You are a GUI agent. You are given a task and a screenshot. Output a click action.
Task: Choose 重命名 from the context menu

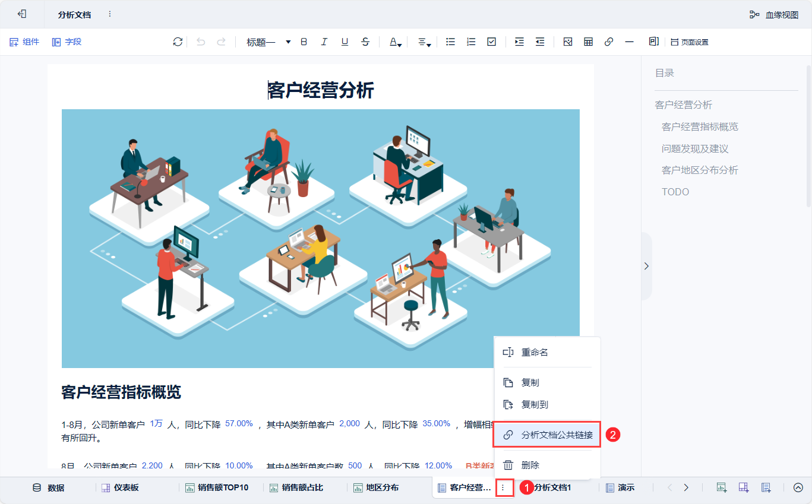point(547,352)
